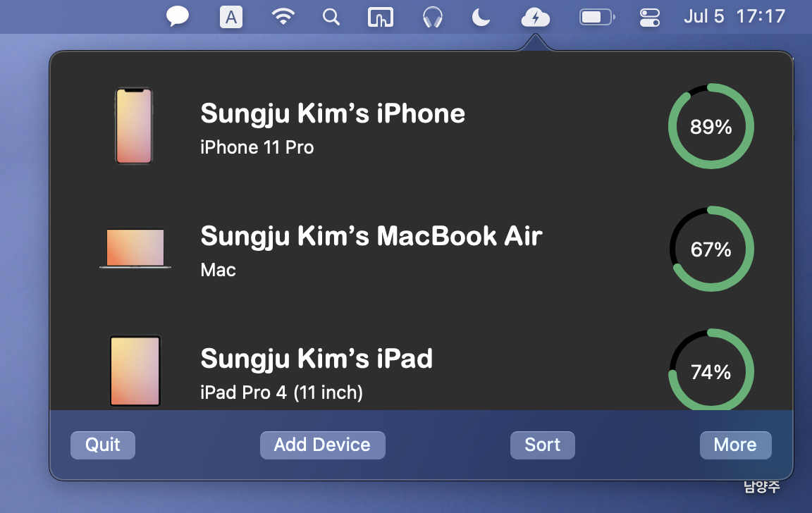Click the 'iPad Pro 4 (11 inch)' label
This screenshot has width=812, height=513.
[x=282, y=393]
